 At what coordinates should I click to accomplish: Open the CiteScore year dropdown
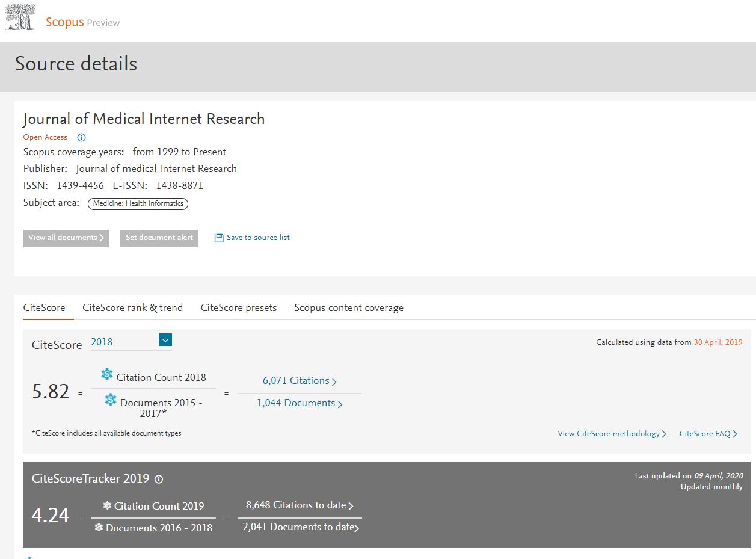(x=131, y=341)
